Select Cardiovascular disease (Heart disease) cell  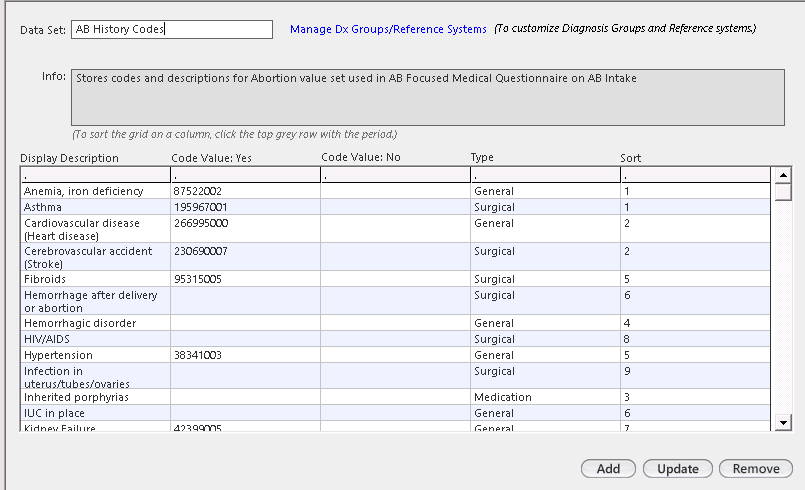tap(95, 229)
